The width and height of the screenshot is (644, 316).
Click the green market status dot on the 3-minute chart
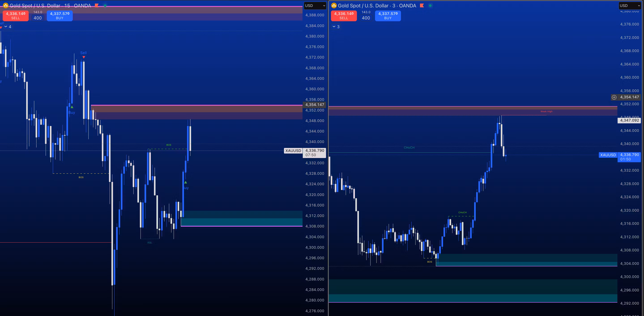pos(430,6)
